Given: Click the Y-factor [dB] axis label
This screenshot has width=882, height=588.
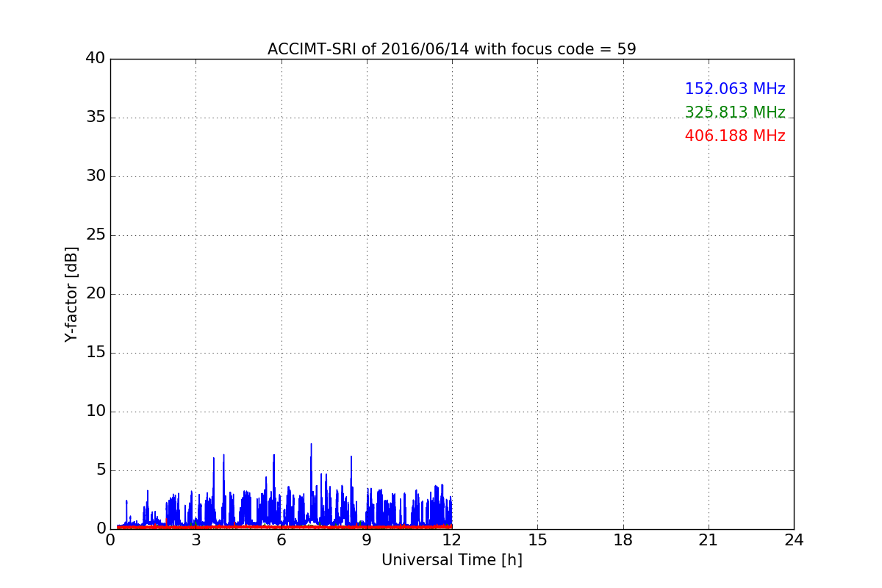Looking at the screenshot, I should click(71, 294).
